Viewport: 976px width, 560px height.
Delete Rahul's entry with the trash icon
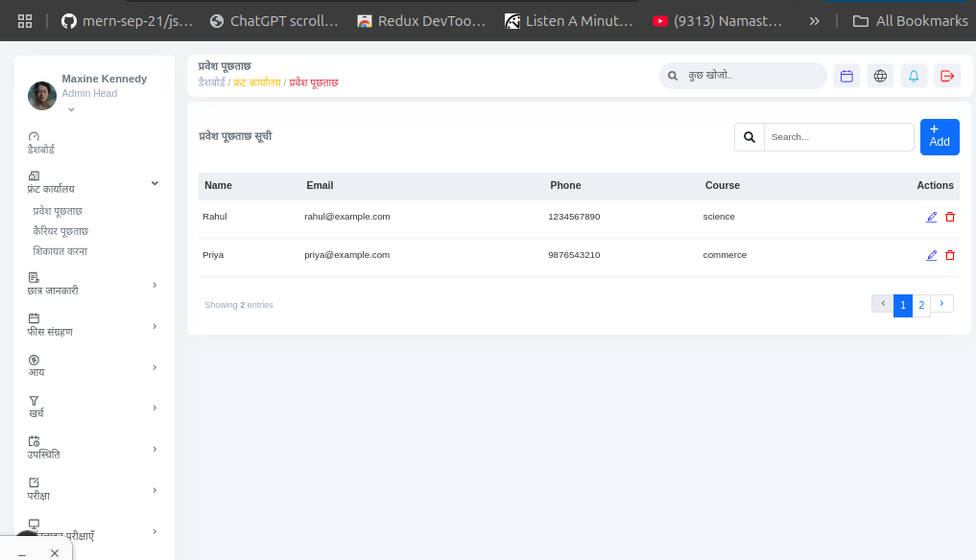click(x=950, y=217)
